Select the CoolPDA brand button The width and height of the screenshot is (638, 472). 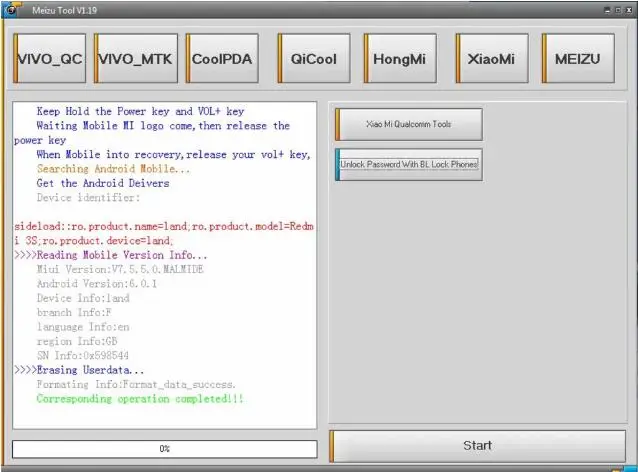[x=222, y=59]
